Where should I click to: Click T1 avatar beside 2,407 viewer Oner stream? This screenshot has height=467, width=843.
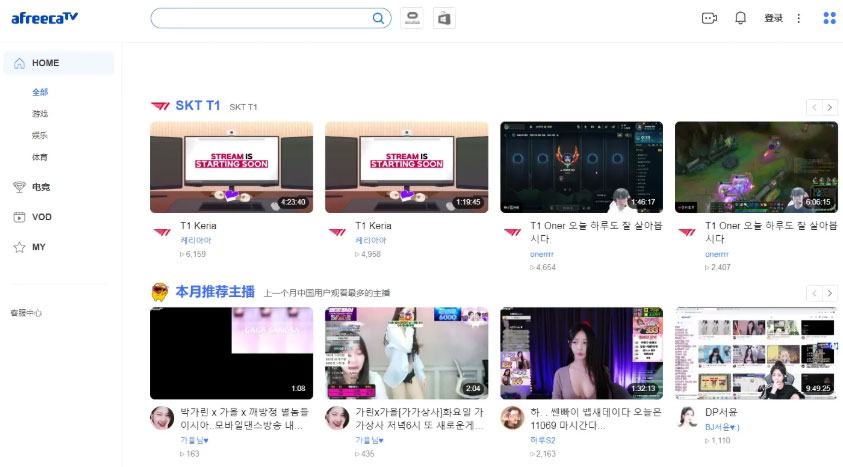tap(687, 232)
